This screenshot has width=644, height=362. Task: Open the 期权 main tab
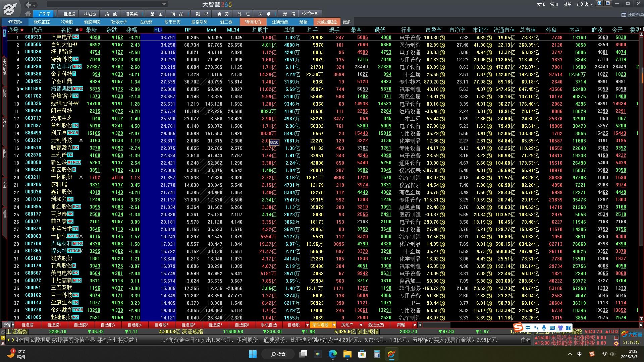[202, 14]
